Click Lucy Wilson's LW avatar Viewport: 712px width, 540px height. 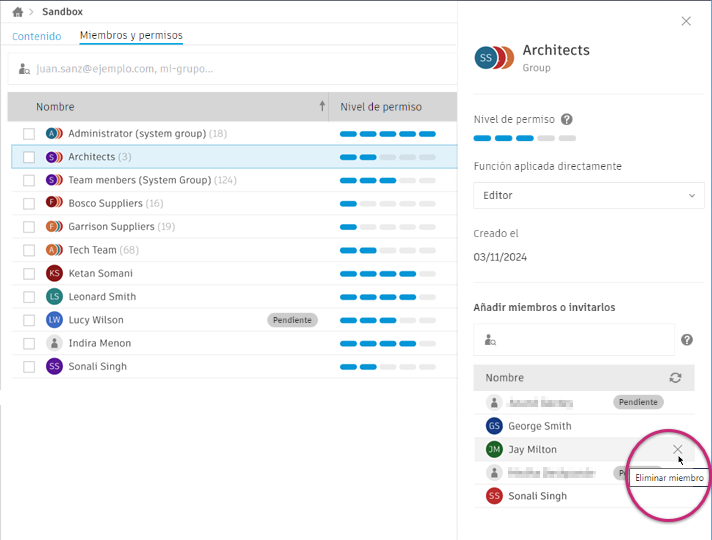54,320
